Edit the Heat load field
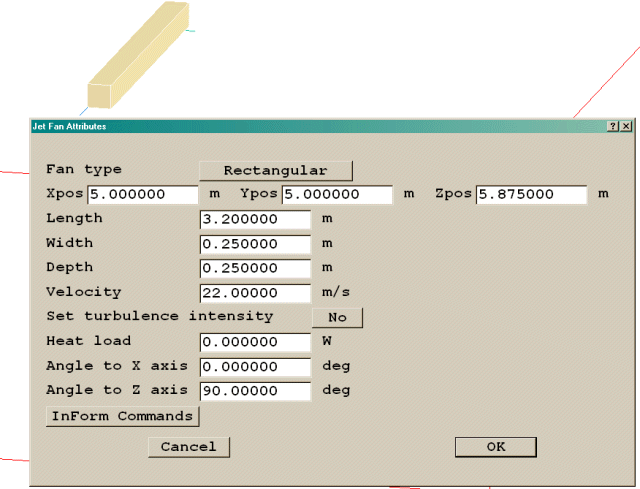 pos(256,342)
